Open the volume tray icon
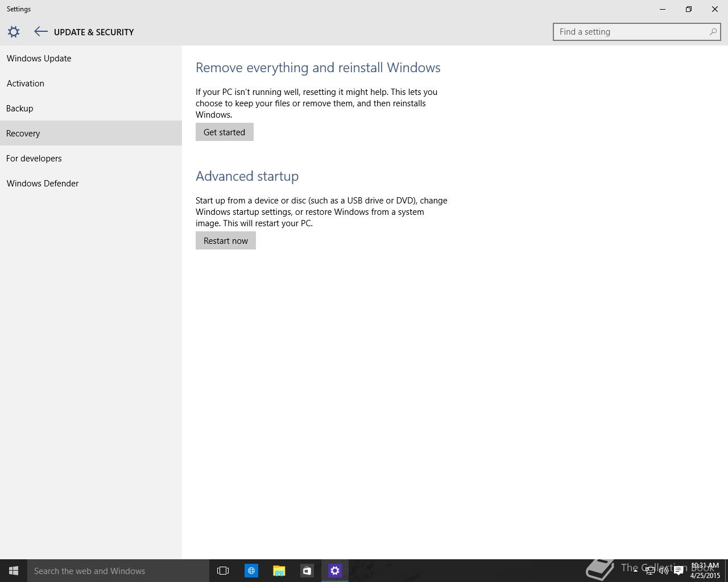The image size is (728, 582). pos(664,571)
